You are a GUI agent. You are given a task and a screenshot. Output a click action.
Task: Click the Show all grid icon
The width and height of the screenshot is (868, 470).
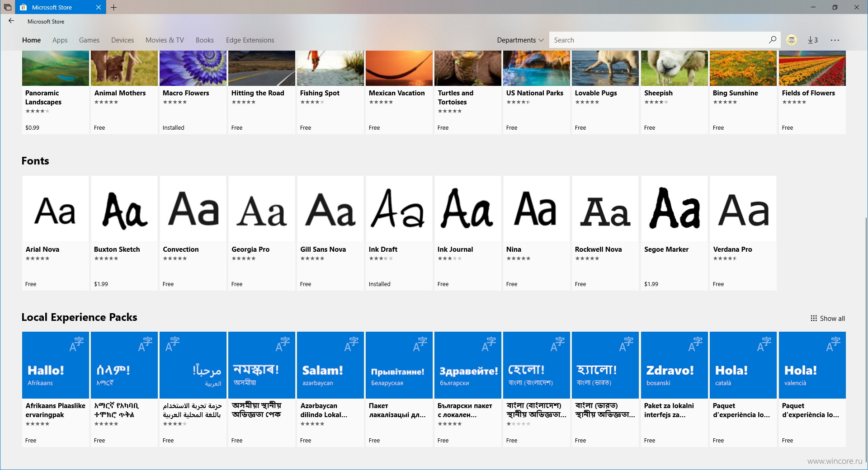click(814, 318)
